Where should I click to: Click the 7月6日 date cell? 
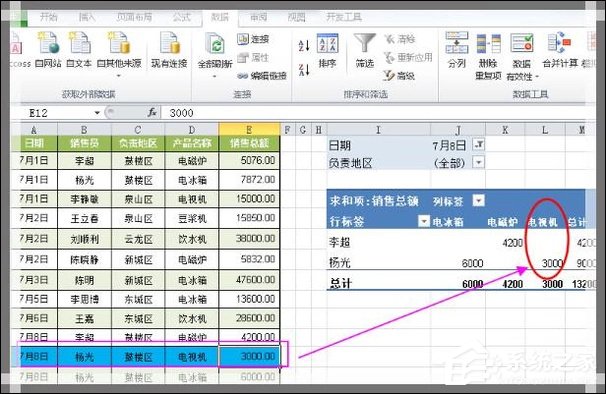tap(34, 318)
